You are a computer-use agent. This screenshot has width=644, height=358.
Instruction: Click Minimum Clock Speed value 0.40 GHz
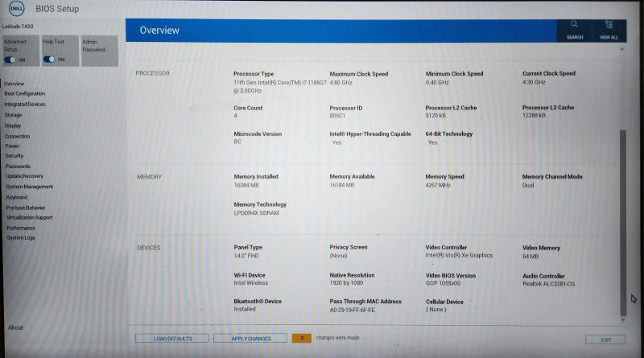click(437, 83)
